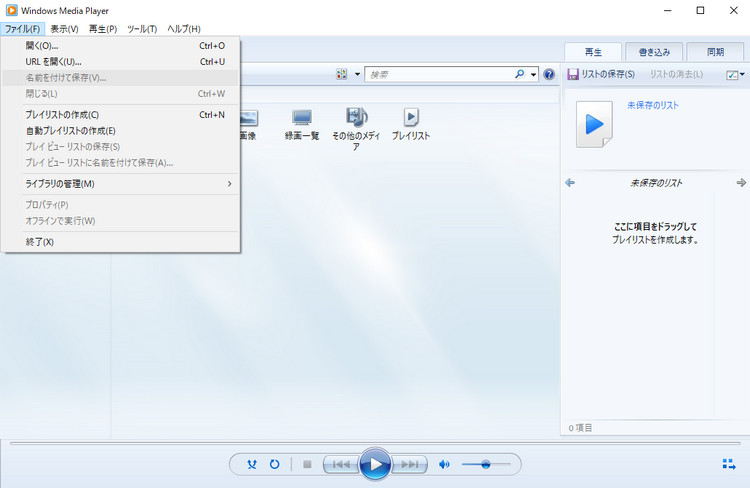The width and height of the screenshot is (750, 488).
Task: Click the shuffle icon in playback controls
Action: (252, 464)
